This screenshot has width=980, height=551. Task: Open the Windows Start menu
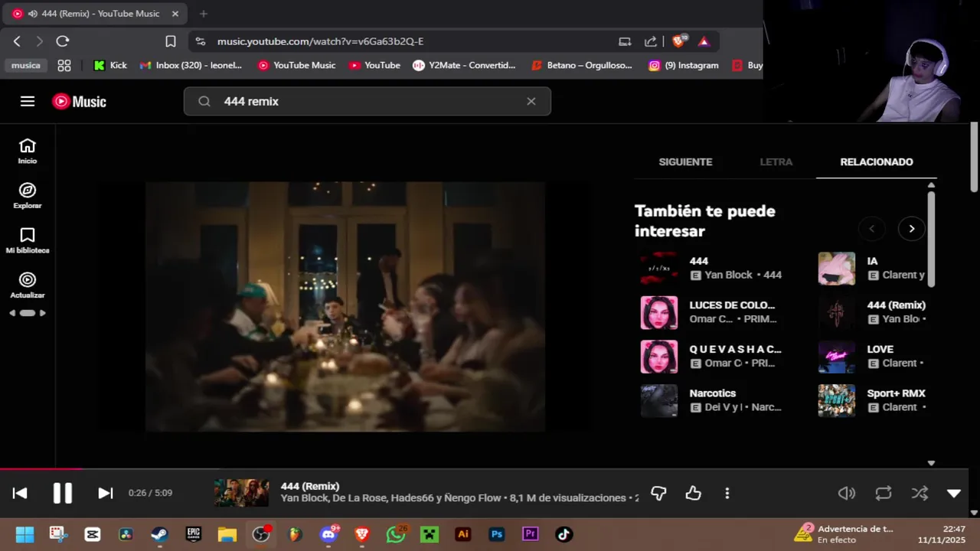point(24,534)
